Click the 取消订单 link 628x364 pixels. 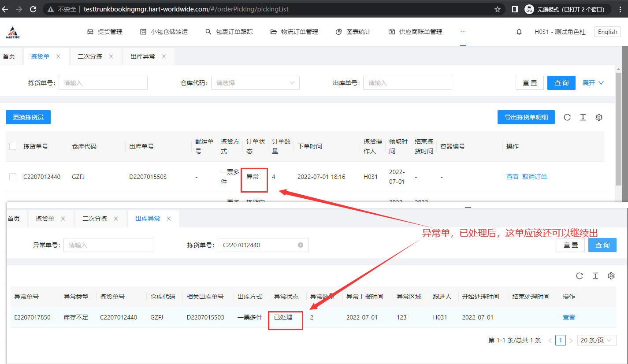535,177
